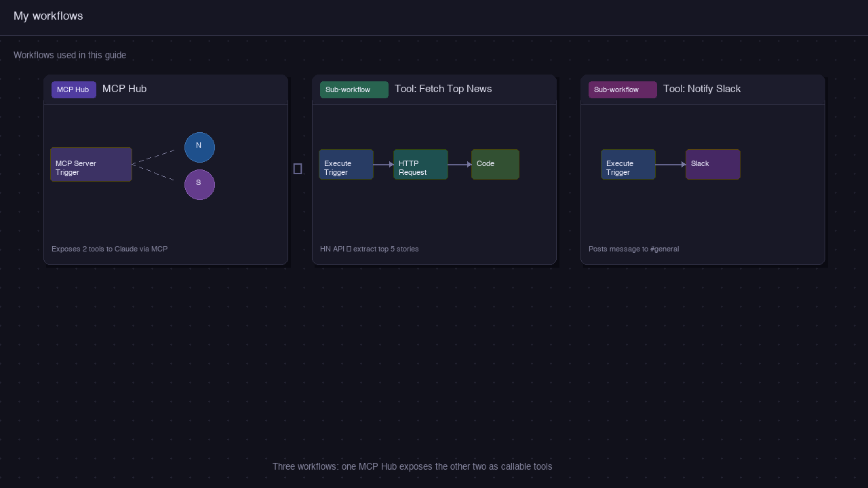Click Execute Trigger node in Fetch Top News
The width and height of the screenshot is (868, 488).
coord(346,165)
